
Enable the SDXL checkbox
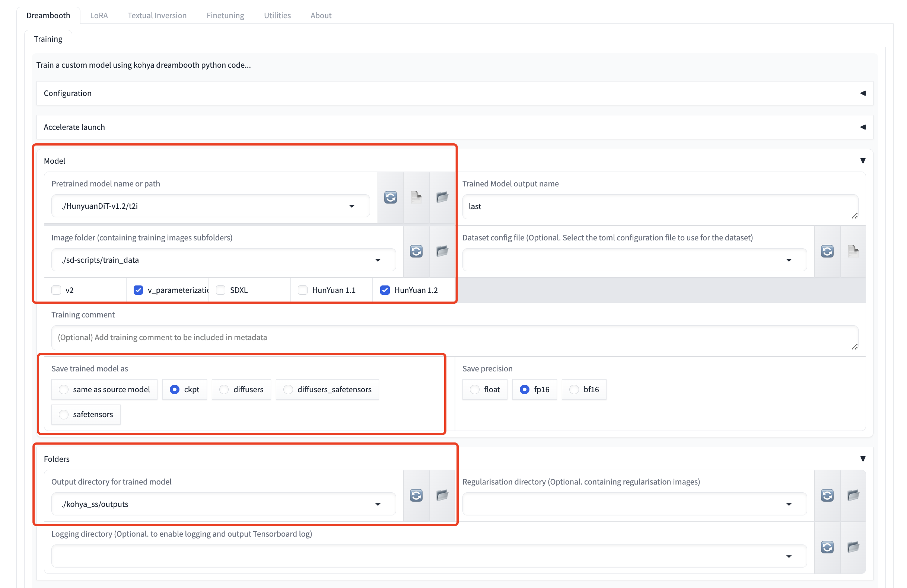[221, 290]
